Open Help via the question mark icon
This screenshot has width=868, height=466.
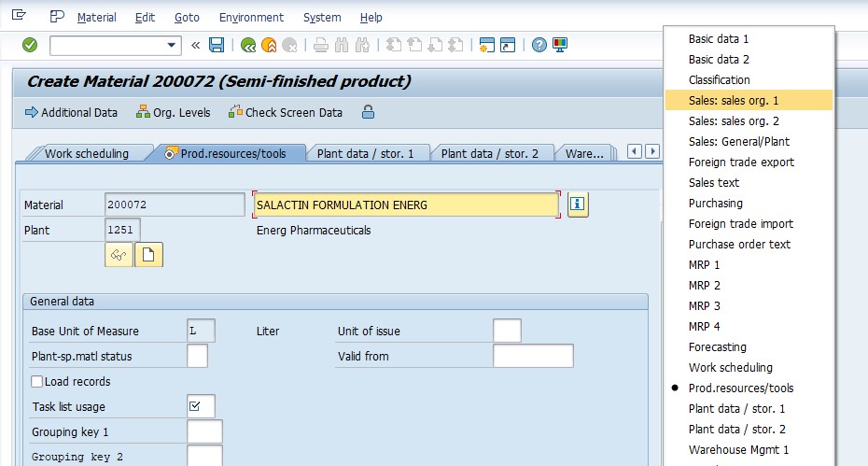539,45
